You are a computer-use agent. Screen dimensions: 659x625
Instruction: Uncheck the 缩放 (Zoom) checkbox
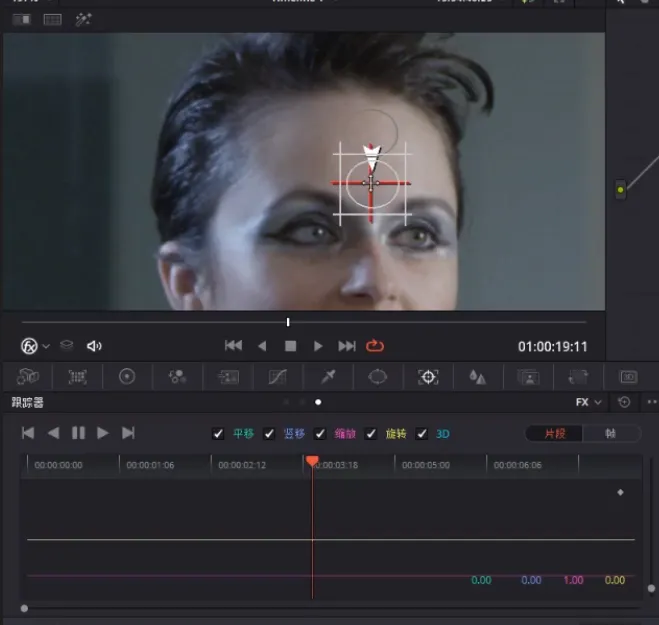click(320, 433)
